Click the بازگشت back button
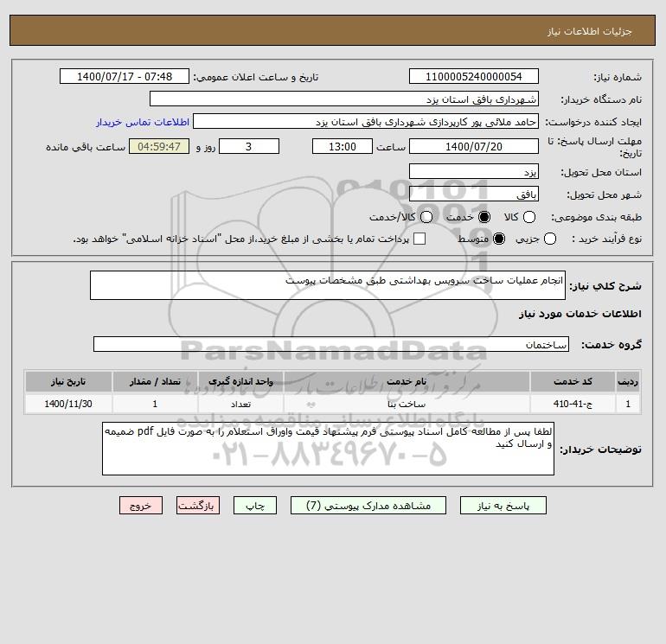666x644 pixels. coord(198,506)
